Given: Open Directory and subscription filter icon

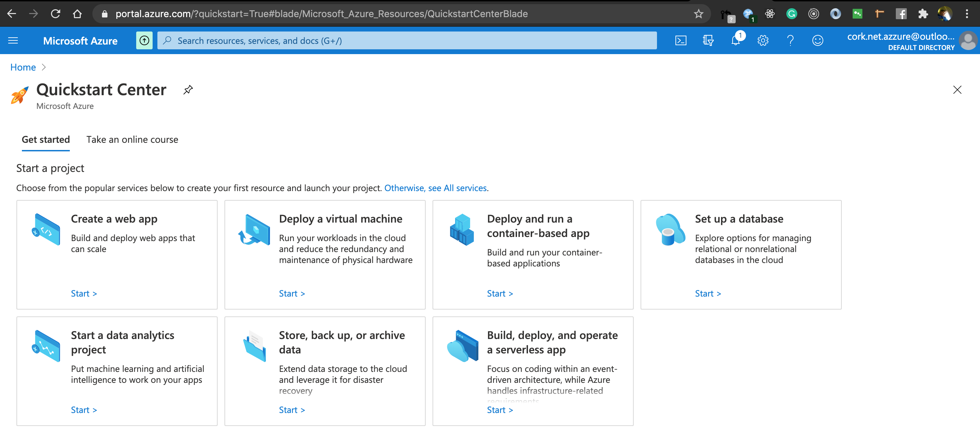Looking at the screenshot, I should [708, 40].
